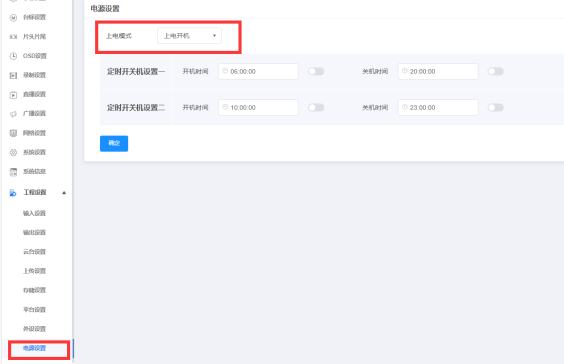The width and height of the screenshot is (564, 364).
Task: Toggle 关机时间 switch in 定时开关机设置二
Action: pyautogui.click(x=495, y=108)
